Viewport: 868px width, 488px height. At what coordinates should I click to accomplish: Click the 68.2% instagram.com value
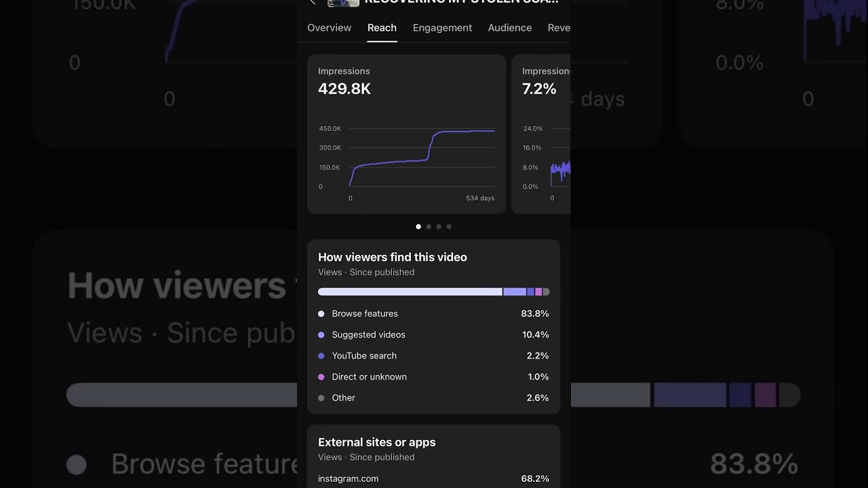535,479
